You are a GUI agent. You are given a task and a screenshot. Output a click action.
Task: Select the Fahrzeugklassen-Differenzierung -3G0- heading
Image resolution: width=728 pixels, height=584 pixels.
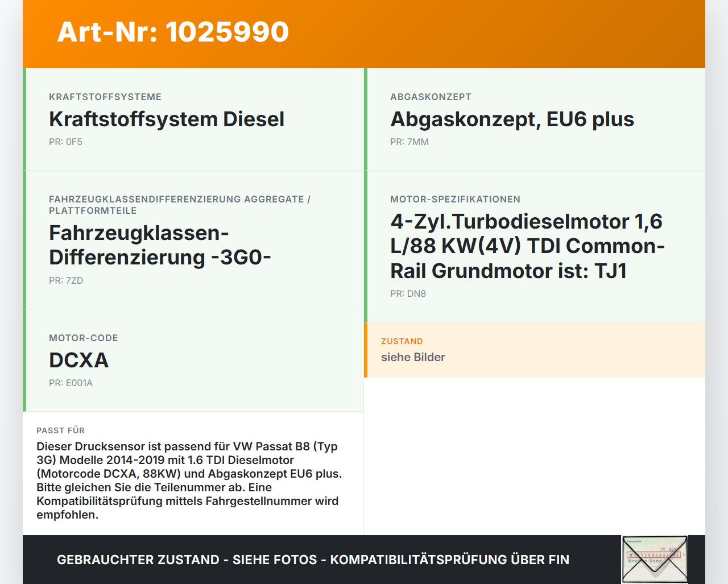pos(160,245)
